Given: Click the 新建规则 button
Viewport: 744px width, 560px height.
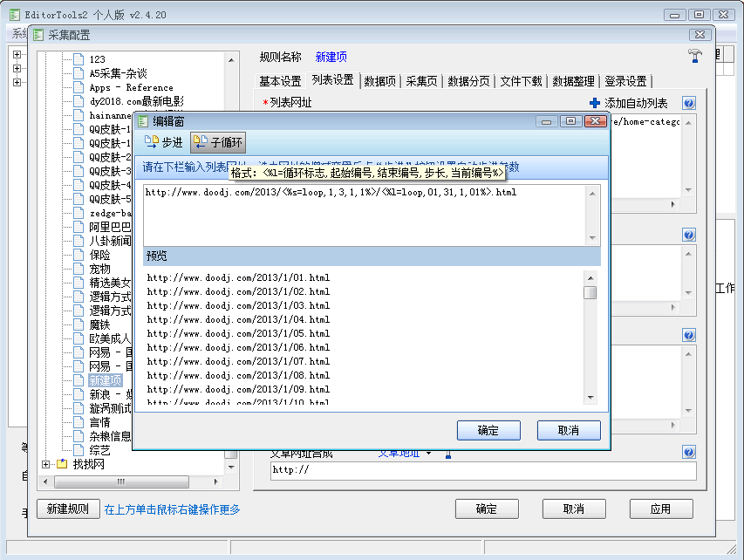Looking at the screenshot, I should click(67, 508).
